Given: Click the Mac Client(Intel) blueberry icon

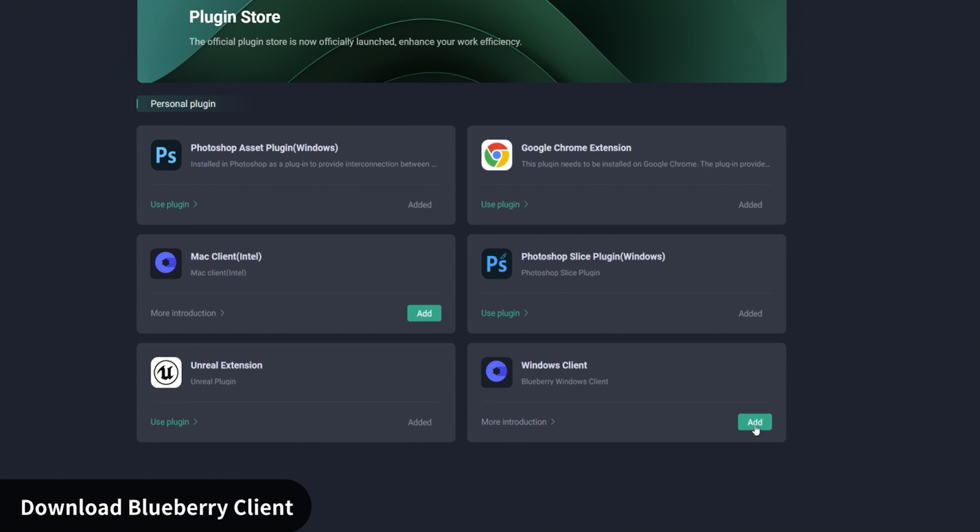Looking at the screenshot, I should (166, 264).
